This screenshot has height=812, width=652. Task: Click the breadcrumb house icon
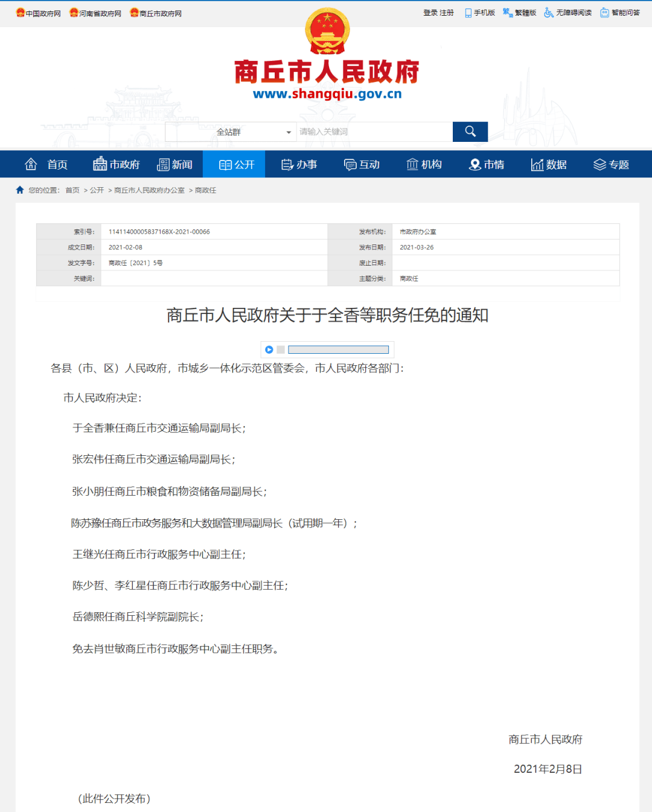pos(20,190)
